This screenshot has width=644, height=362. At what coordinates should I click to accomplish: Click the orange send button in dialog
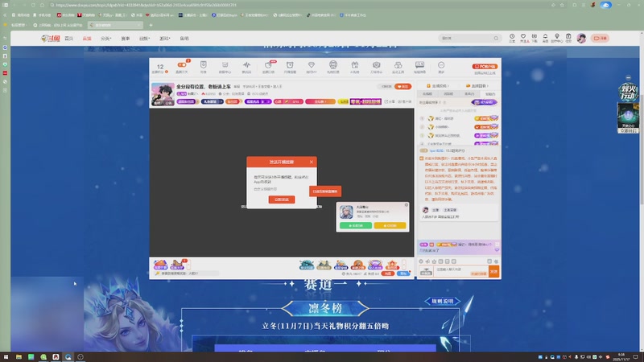click(282, 200)
